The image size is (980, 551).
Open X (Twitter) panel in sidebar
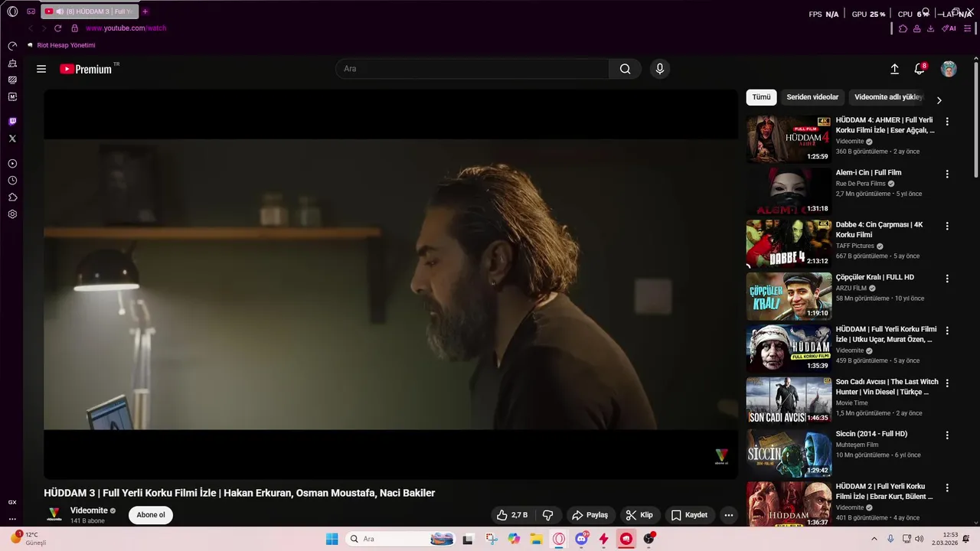[12, 139]
